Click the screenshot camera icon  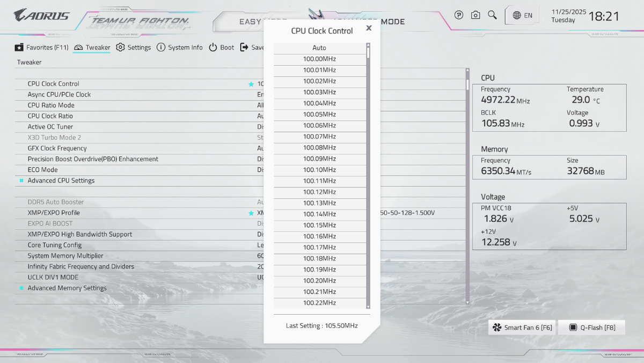coord(475,15)
